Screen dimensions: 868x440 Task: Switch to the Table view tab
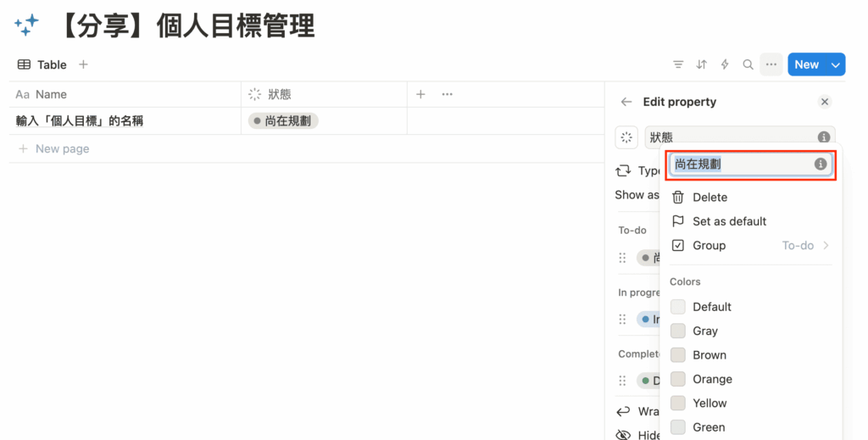[42, 64]
